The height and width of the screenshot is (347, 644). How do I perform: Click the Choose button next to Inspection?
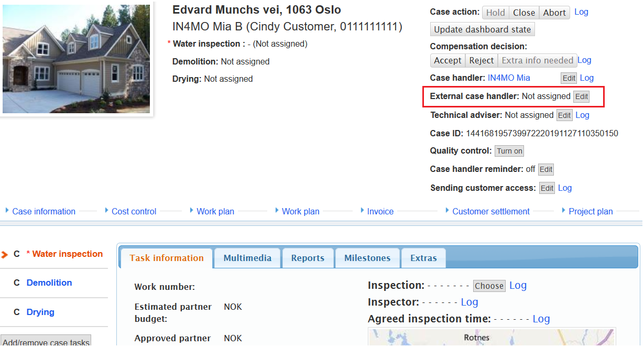[489, 286]
